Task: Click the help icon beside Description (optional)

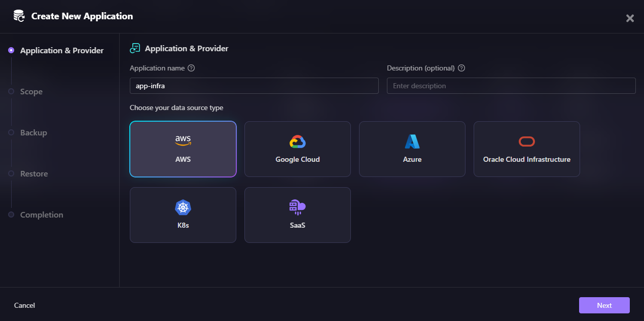Action: pyautogui.click(x=461, y=68)
